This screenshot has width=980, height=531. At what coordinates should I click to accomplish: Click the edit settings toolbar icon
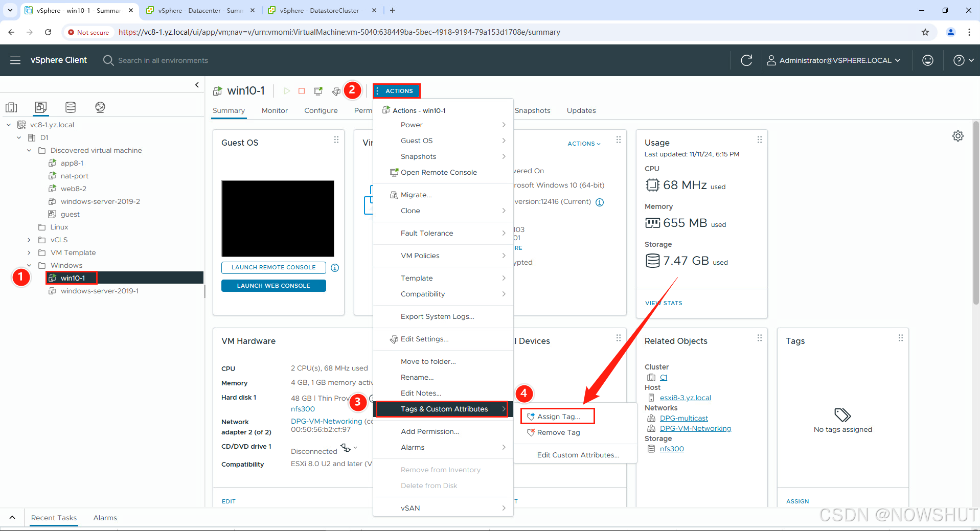click(336, 91)
